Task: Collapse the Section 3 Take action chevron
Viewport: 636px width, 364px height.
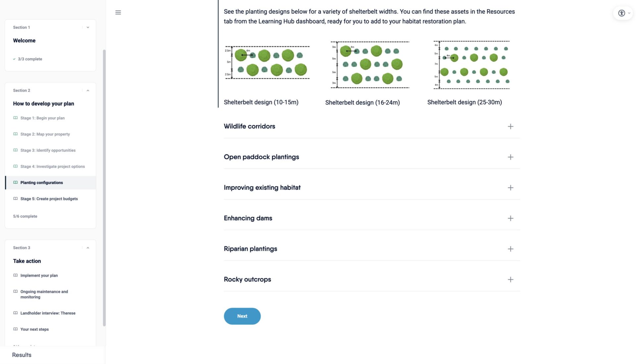Action: click(x=88, y=248)
